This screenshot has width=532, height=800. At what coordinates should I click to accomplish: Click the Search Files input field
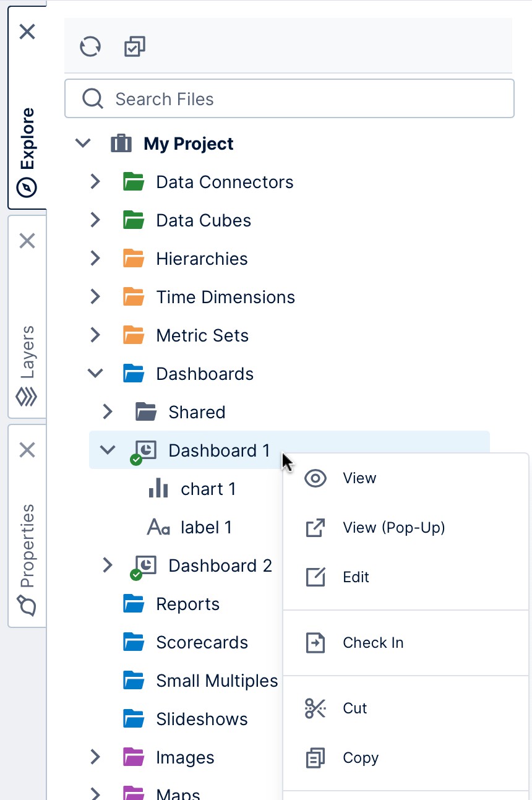[x=297, y=99]
